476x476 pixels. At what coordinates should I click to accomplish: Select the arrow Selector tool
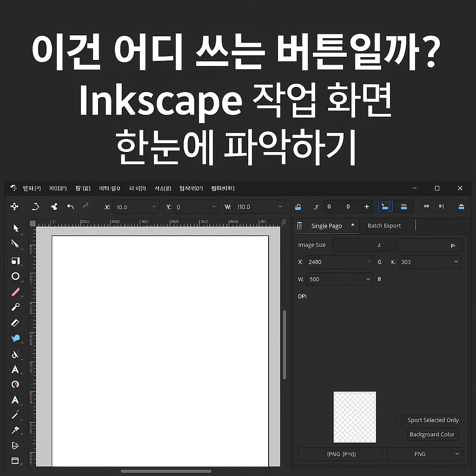tap(16, 228)
